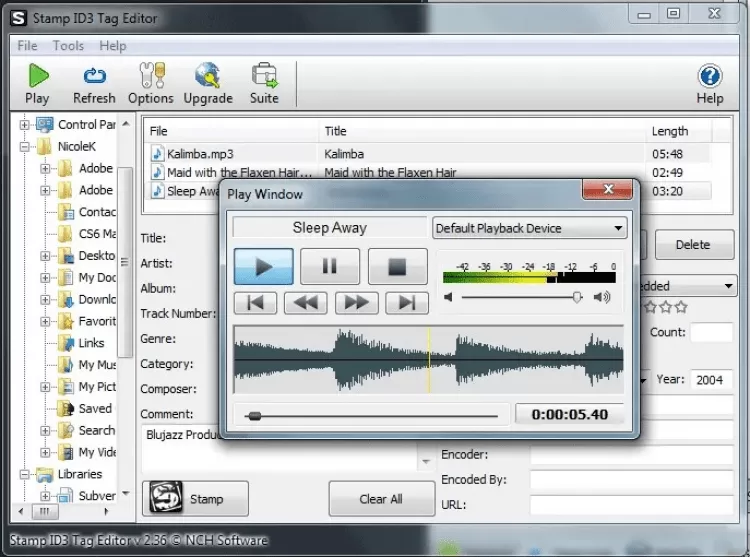Click the Play toolbar icon
This screenshot has height=557, width=750.
(x=37, y=76)
